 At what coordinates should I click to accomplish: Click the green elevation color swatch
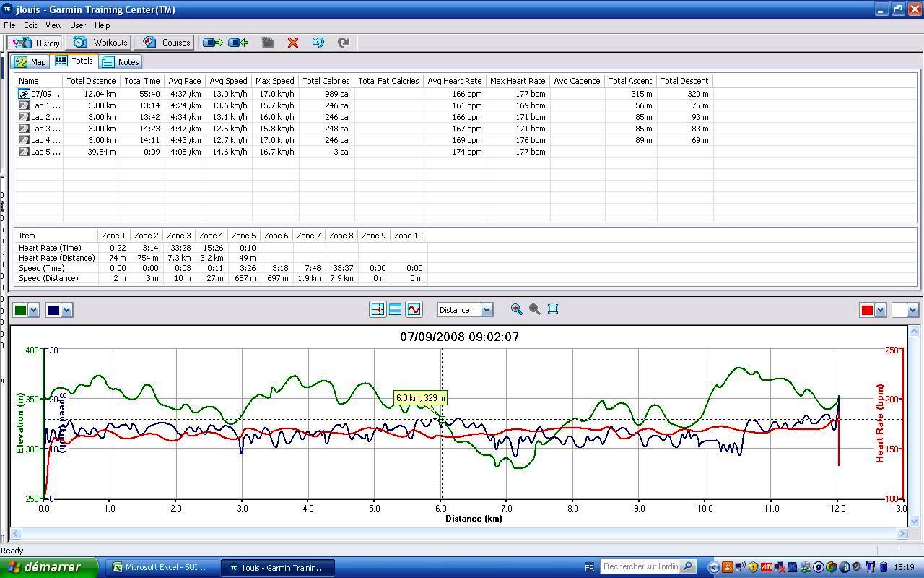20,310
